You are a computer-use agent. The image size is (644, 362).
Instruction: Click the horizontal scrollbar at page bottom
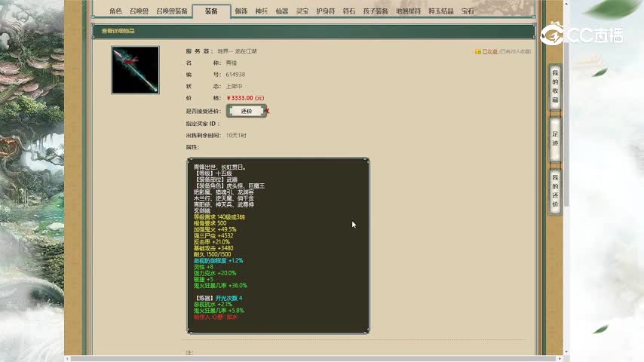312,359
